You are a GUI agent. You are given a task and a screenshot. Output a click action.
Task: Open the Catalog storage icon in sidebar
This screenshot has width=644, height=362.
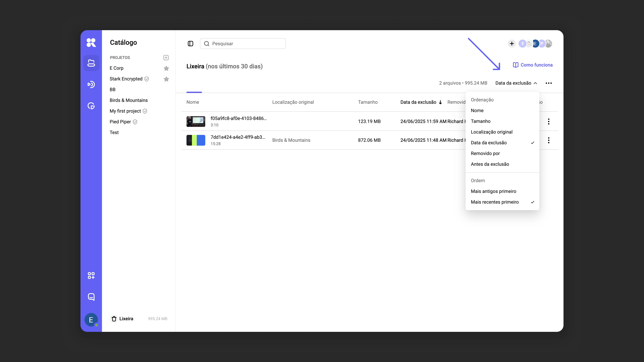[x=91, y=63]
